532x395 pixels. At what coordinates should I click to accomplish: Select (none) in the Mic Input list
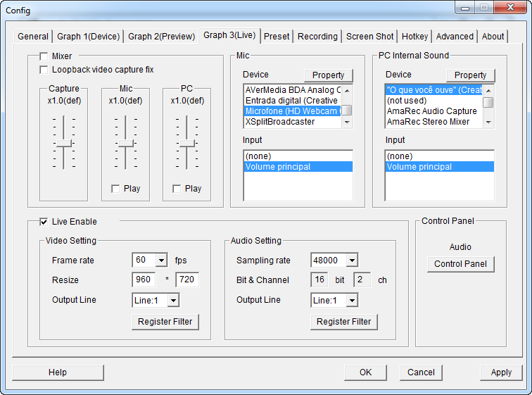click(x=298, y=156)
